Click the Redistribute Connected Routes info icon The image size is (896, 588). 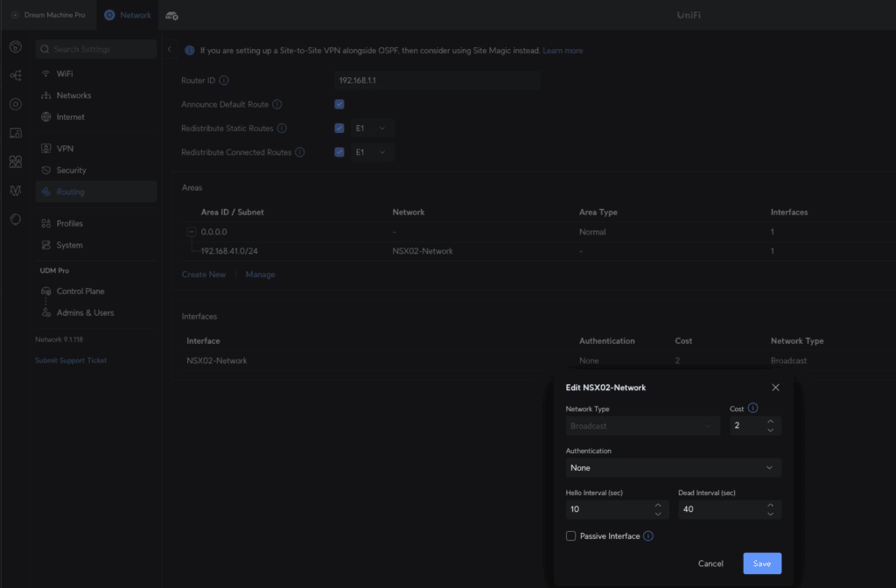pos(299,152)
